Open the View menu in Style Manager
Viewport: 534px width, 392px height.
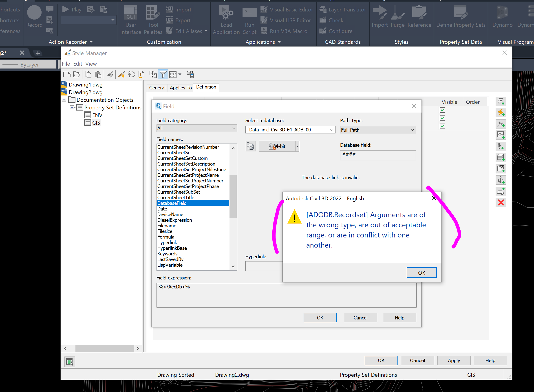click(x=91, y=64)
